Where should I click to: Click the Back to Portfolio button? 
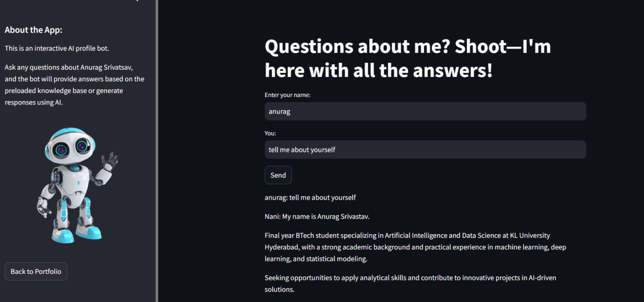(x=36, y=271)
